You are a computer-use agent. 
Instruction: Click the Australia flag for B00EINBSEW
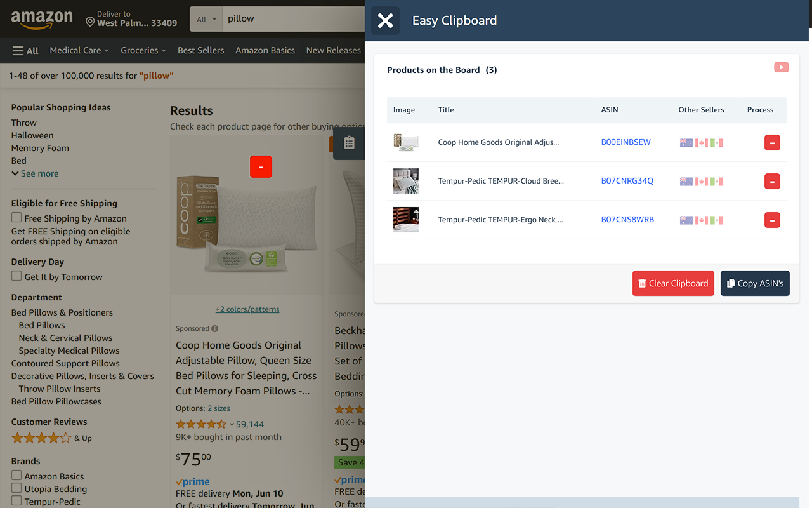click(x=686, y=143)
